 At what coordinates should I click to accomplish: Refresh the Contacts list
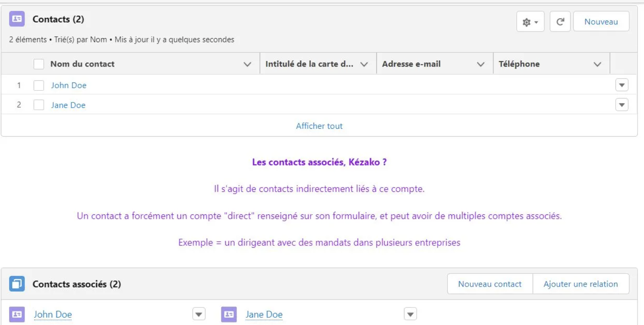(x=560, y=22)
